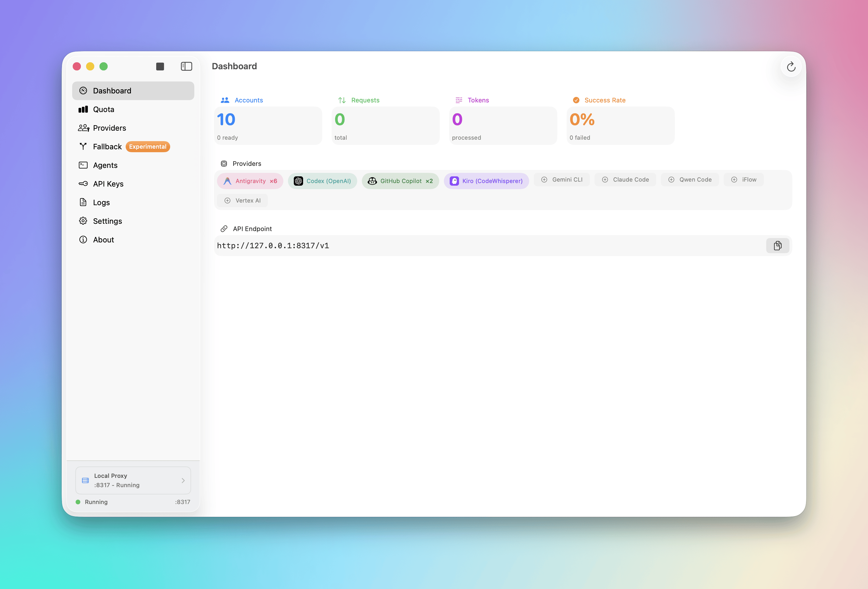
Task: Toggle the sidebar panel icon
Action: pyautogui.click(x=186, y=67)
